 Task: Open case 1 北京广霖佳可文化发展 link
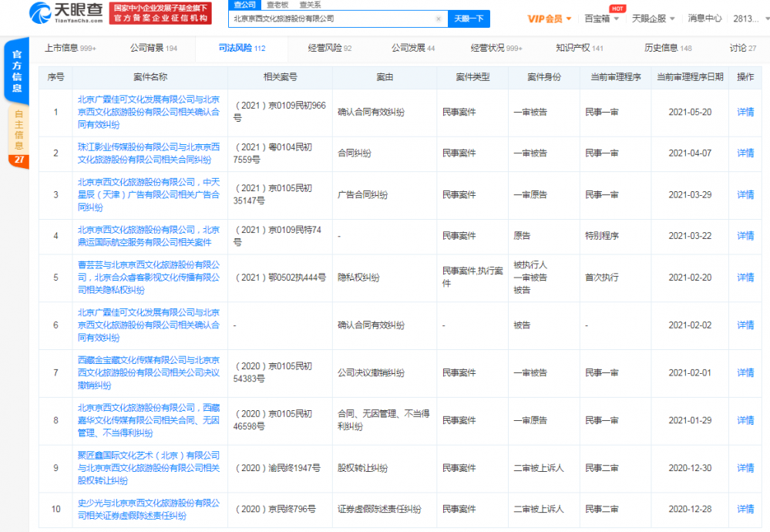pos(149,113)
